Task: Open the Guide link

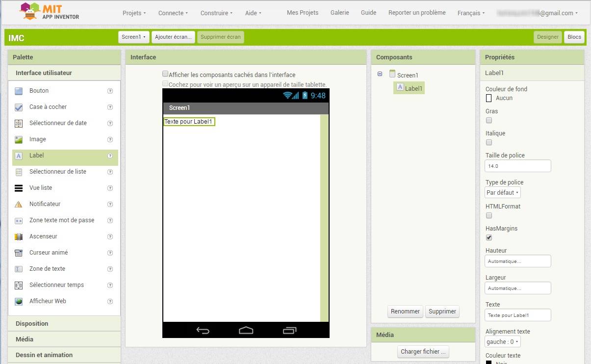Action: [x=369, y=13]
